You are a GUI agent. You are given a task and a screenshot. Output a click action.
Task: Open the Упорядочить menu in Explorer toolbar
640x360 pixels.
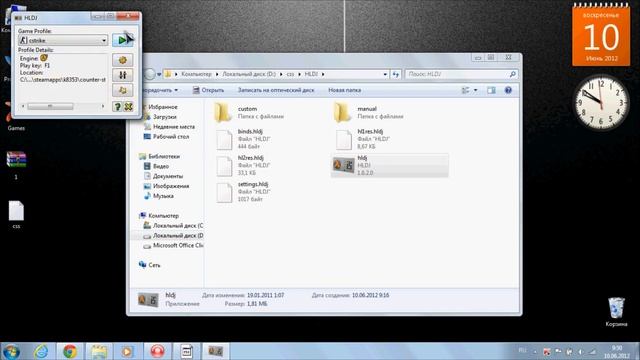(x=160, y=90)
